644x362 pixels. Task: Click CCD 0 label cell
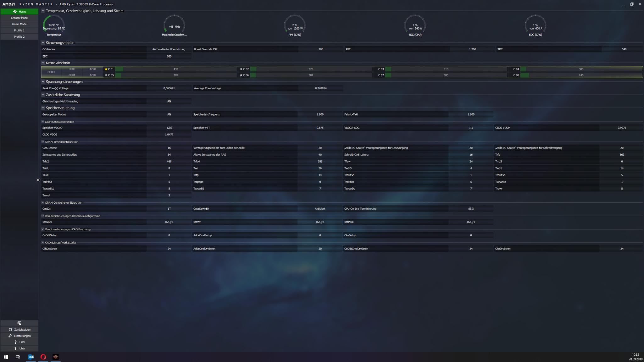coord(51,72)
